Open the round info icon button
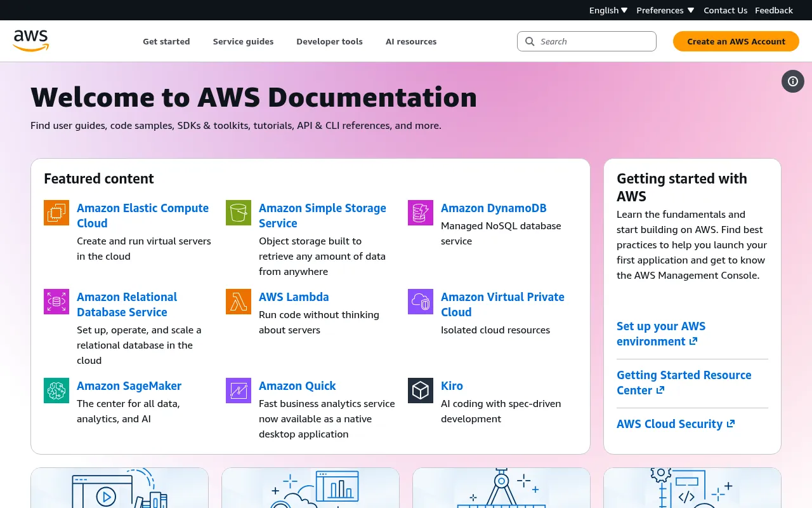 click(x=793, y=81)
